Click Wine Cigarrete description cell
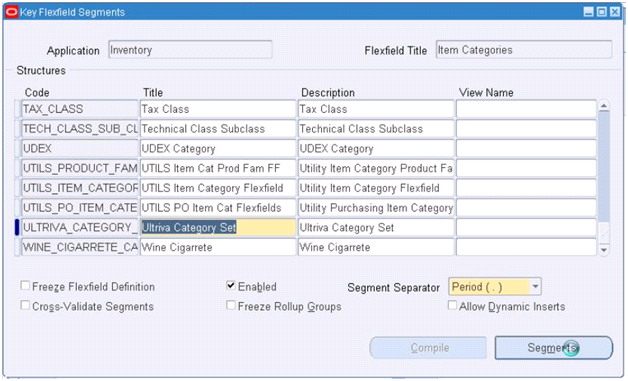This screenshot has width=628, height=381. (x=376, y=247)
